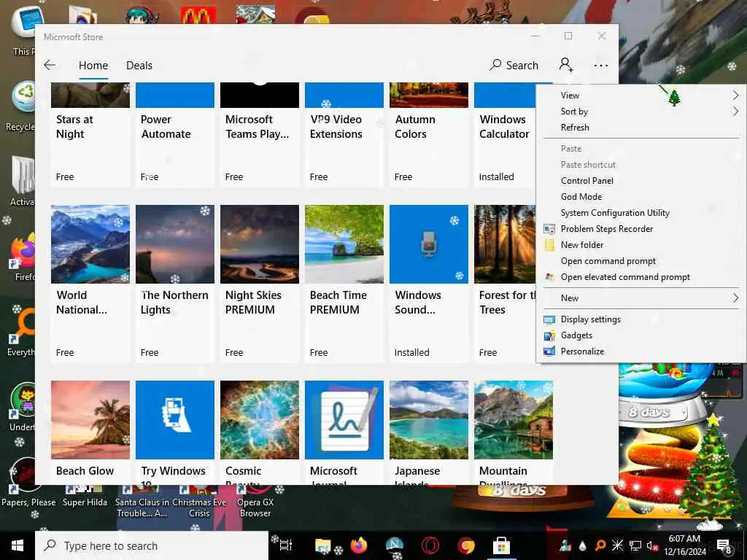Open the notification center icon
The image size is (747, 560).
click(724, 546)
